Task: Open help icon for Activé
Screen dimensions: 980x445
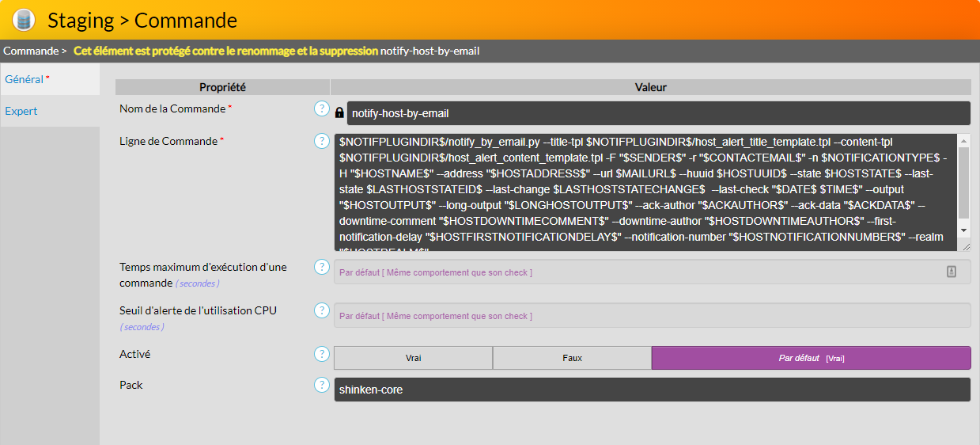Action: 322,354
